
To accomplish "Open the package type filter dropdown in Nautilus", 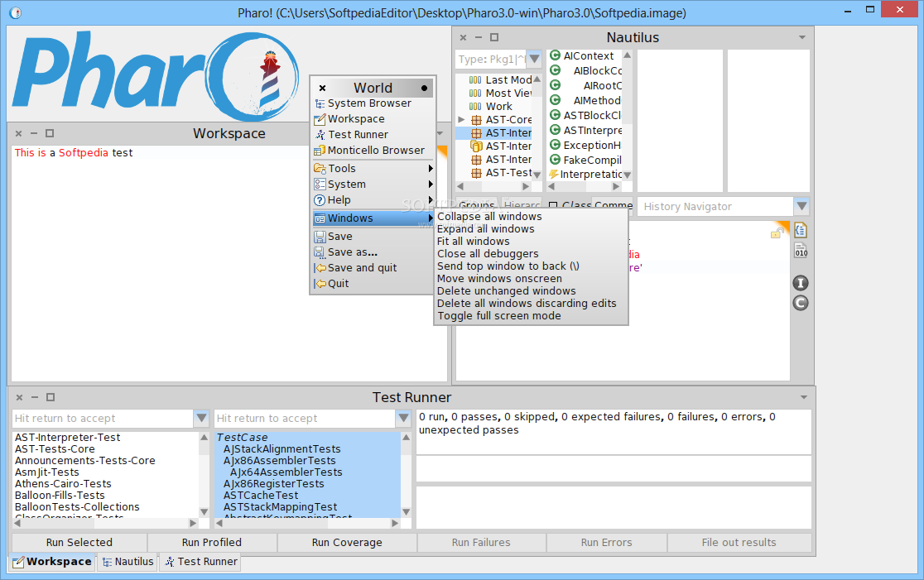I will pos(534,59).
